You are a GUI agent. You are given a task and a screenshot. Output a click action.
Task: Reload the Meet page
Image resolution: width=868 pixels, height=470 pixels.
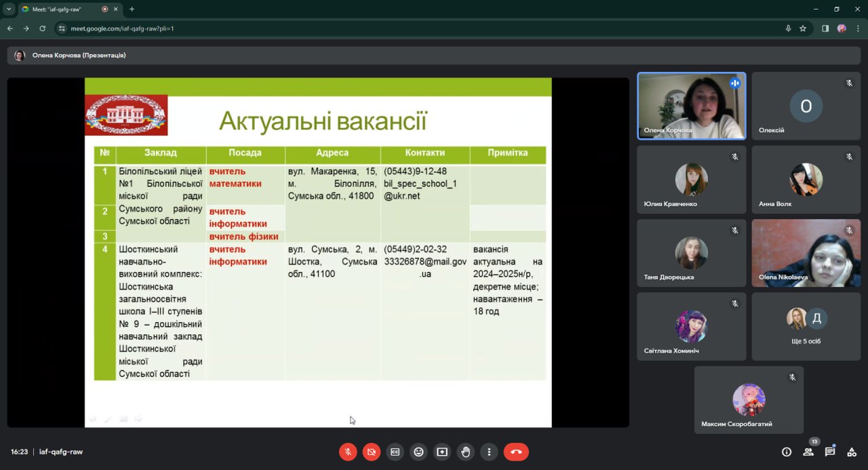tap(42, 28)
